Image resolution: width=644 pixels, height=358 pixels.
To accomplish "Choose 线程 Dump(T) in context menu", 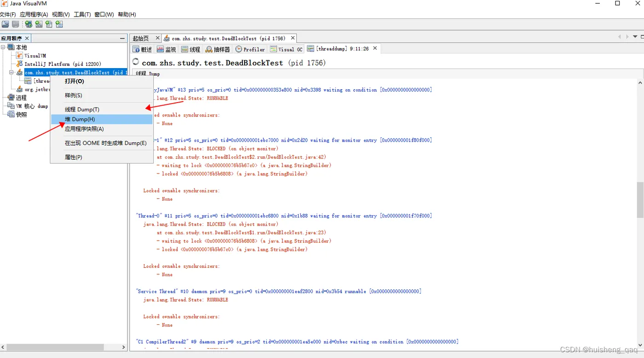I will [x=101, y=110].
